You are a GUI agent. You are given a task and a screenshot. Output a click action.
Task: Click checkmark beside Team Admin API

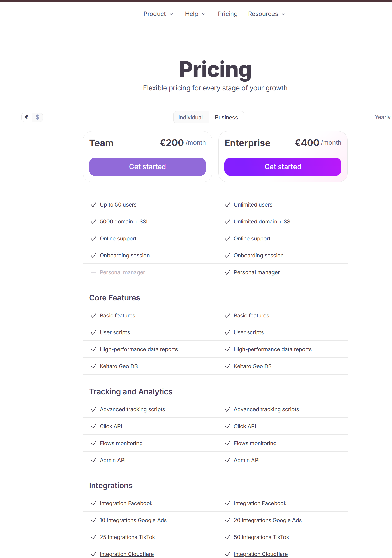[94, 460]
